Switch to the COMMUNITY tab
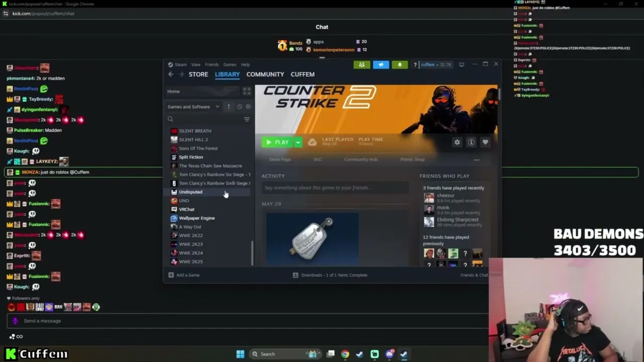This screenshot has height=362, width=644. (265, 74)
